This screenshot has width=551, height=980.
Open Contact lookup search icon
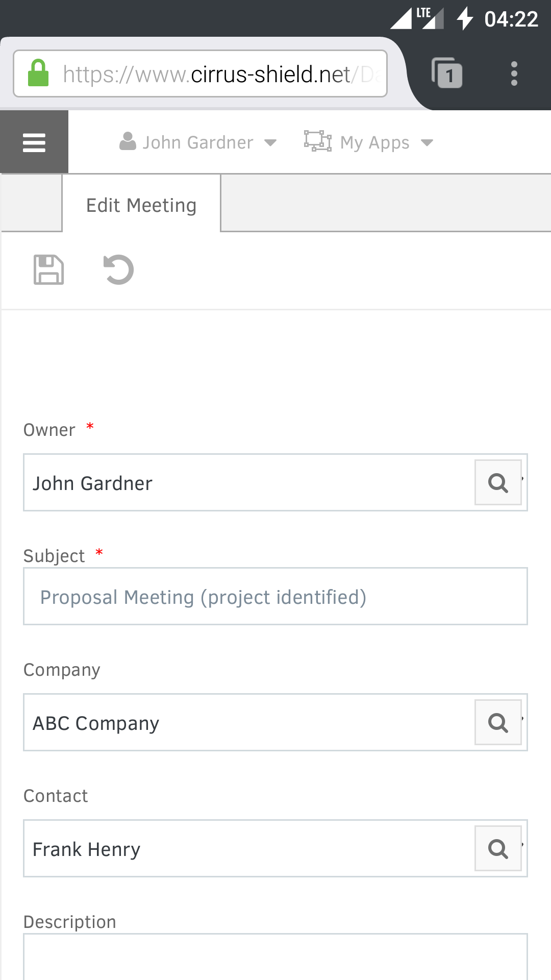coord(498,848)
